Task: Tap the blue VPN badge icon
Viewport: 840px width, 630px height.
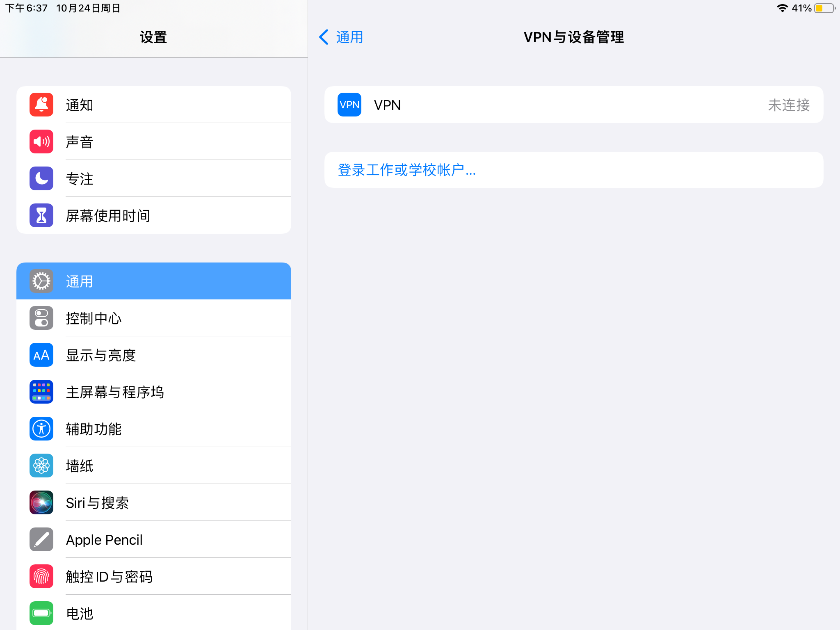Action: click(349, 105)
